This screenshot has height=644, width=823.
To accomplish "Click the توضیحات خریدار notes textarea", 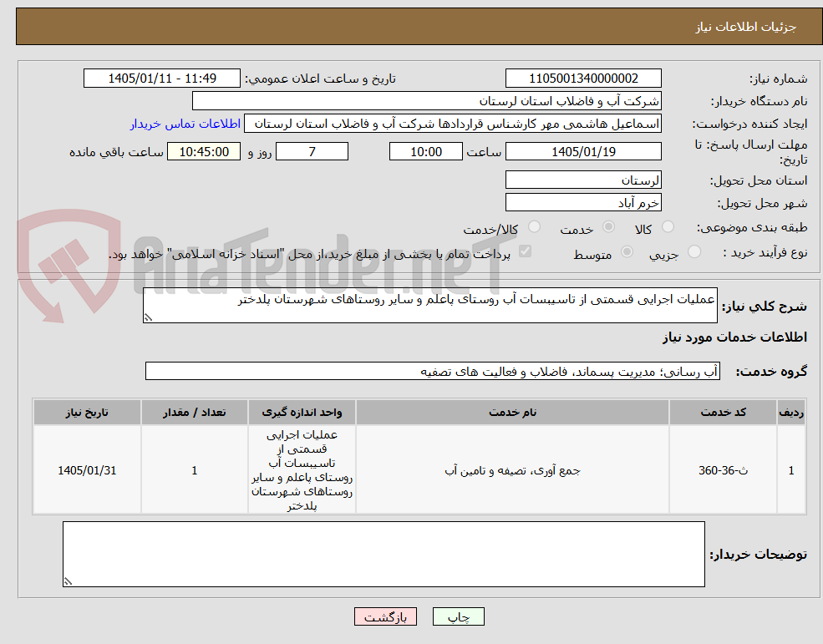I will point(384,555).
